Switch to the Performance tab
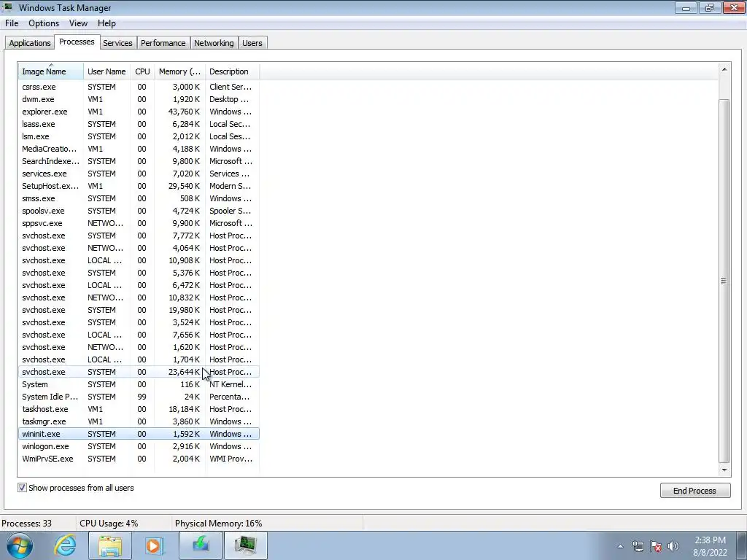 163,43
